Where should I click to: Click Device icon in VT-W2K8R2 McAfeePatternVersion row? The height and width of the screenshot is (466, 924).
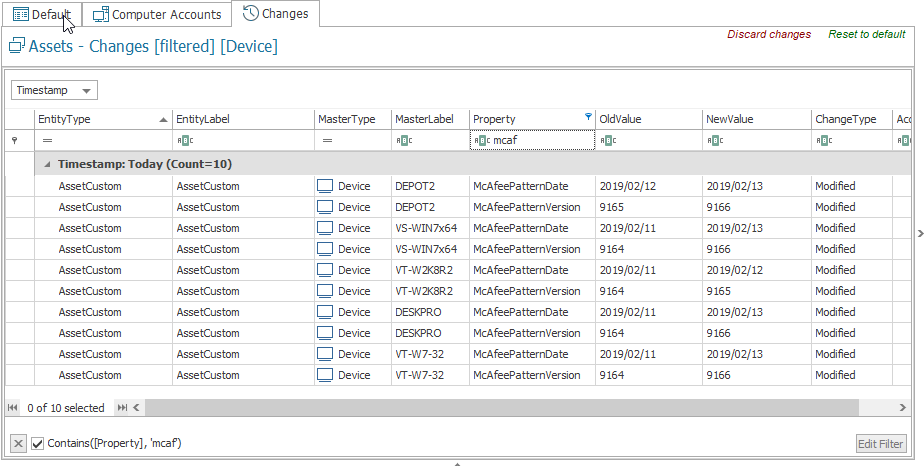[x=325, y=291]
